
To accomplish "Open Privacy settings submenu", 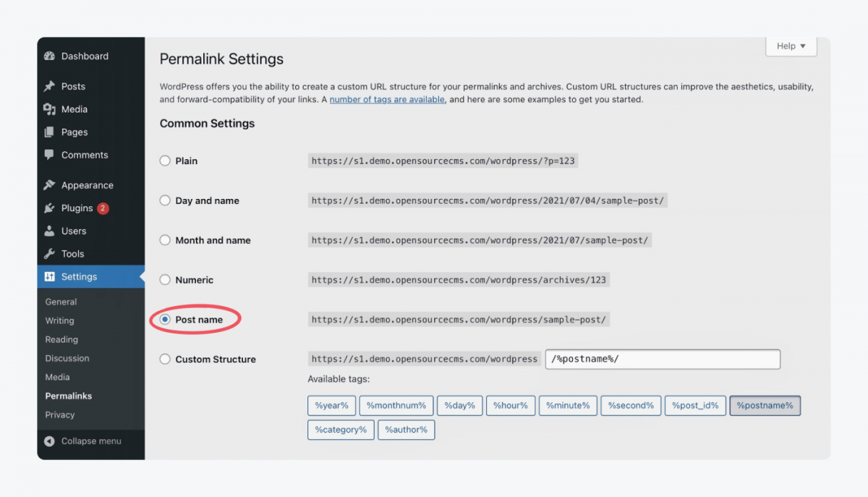I will click(x=60, y=415).
